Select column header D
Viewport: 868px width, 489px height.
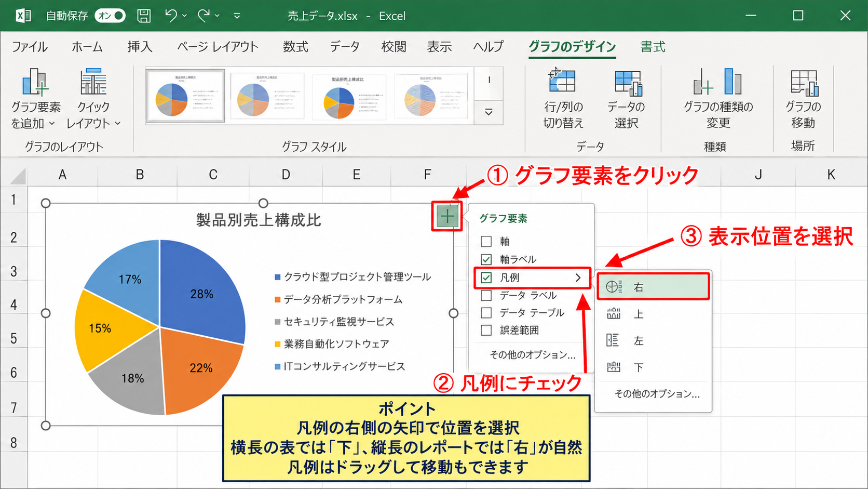click(x=286, y=175)
